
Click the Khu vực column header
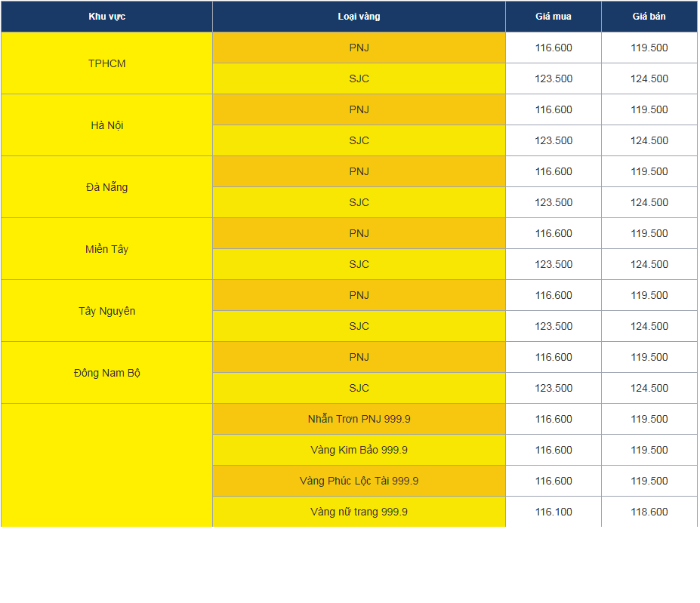106,17
